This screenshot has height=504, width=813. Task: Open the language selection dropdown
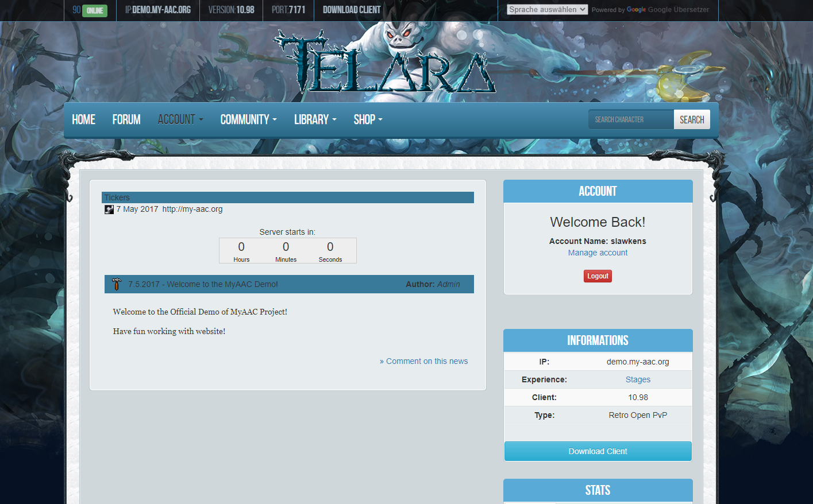tap(547, 10)
